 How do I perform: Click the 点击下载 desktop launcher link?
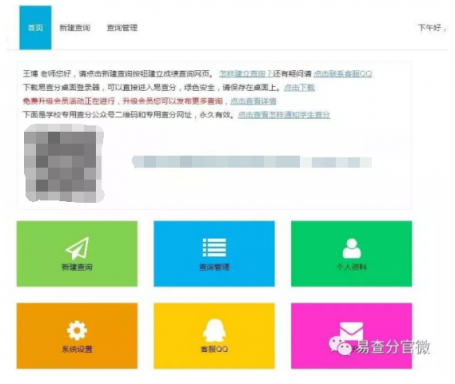click(x=299, y=88)
